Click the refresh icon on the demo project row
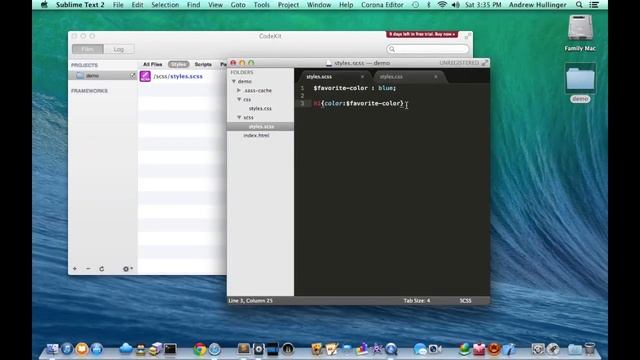 tap(133, 76)
